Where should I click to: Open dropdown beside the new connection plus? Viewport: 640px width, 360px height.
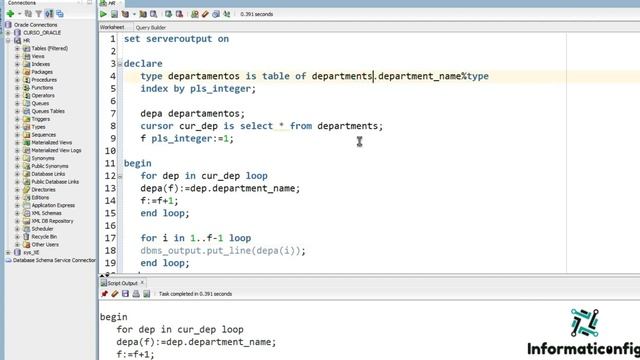(19, 14)
